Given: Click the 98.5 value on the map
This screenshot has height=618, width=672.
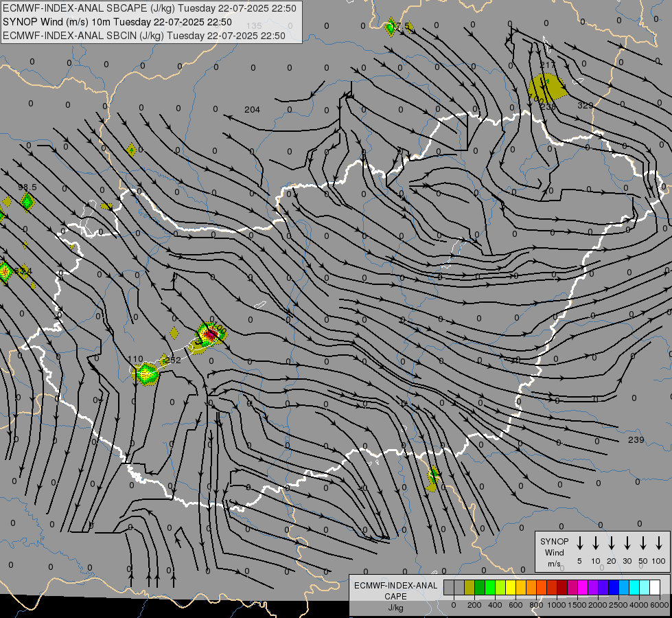Looking at the screenshot, I should coord(27,187).
